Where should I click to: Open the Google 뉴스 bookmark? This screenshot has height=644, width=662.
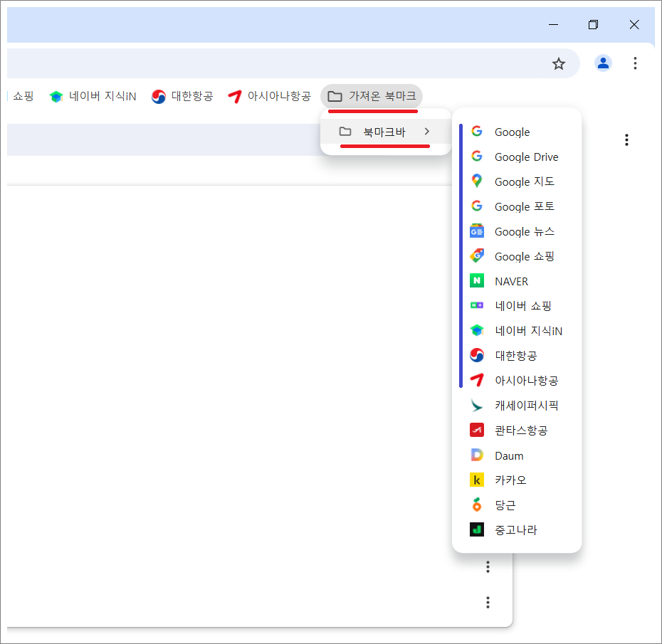pyautogui.click(x=517, y=232)
